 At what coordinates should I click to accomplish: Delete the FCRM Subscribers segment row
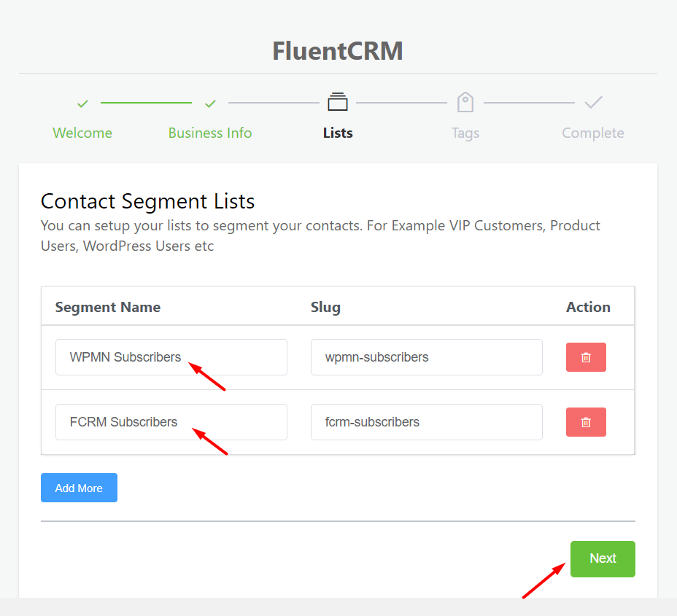point(586,422)
